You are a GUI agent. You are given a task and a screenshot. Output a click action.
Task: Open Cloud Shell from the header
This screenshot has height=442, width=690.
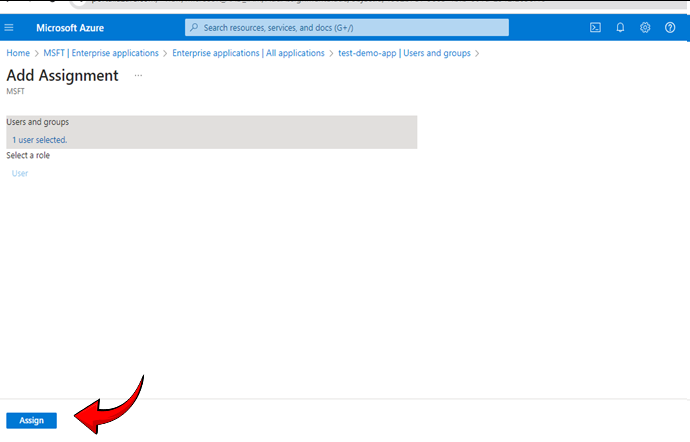point(595,28)
